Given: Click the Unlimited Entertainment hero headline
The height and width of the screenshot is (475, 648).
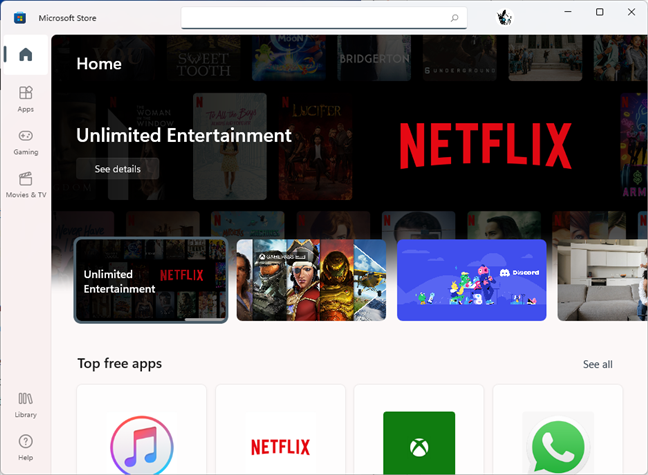Looking at the screenshot, I should pos(184,135).
